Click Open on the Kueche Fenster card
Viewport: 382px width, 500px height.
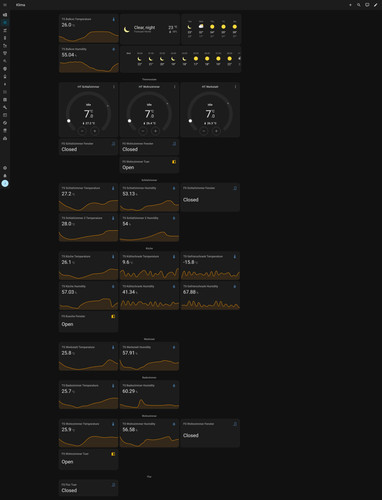67,324
